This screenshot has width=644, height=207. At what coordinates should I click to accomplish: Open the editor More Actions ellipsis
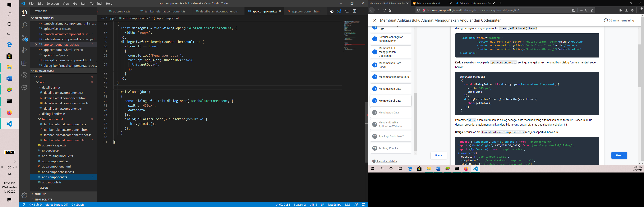pos(362,11)
